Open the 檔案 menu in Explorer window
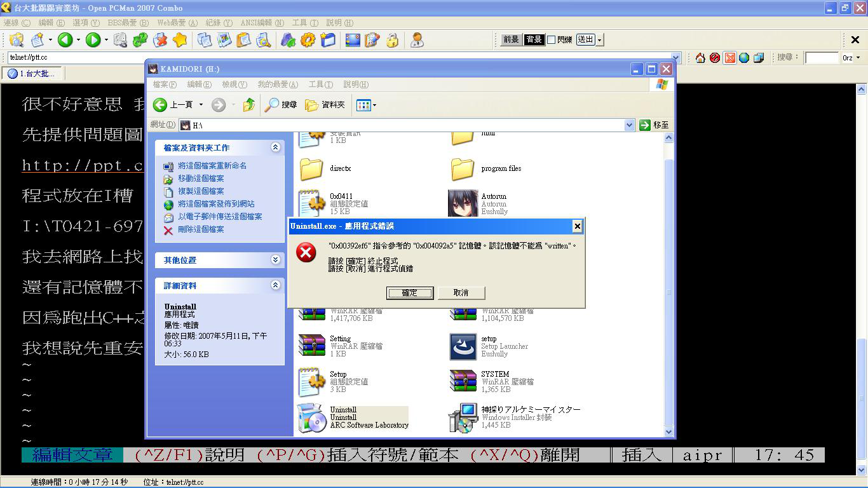Viewport: 868px width, 488px height. 165,85
